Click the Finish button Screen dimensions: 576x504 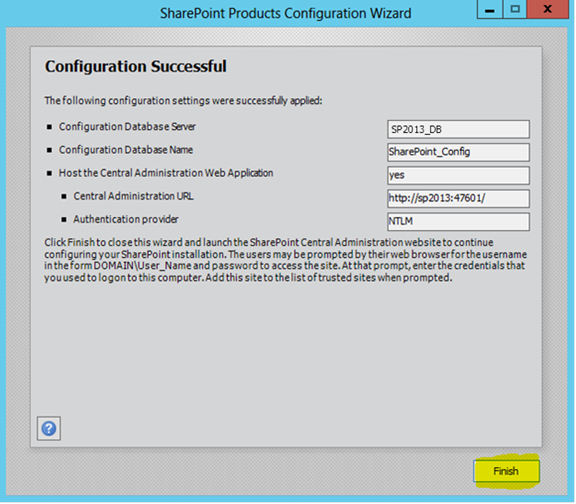click(506, 471)
